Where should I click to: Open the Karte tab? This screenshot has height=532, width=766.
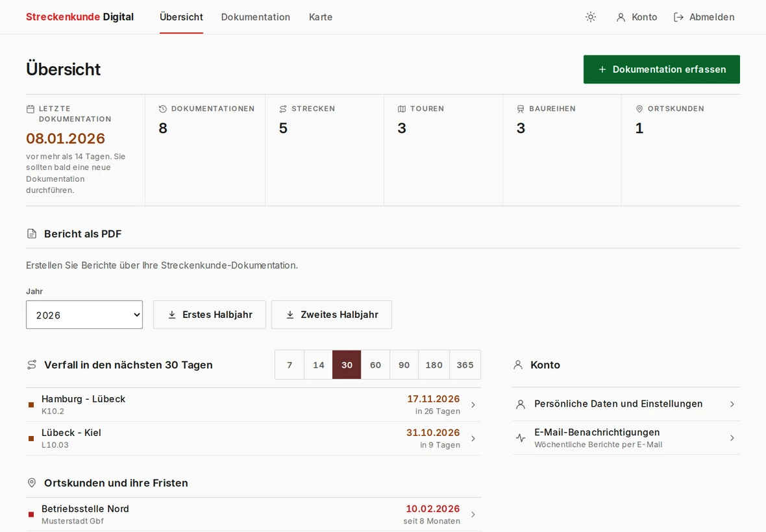[x=321, y=17]
